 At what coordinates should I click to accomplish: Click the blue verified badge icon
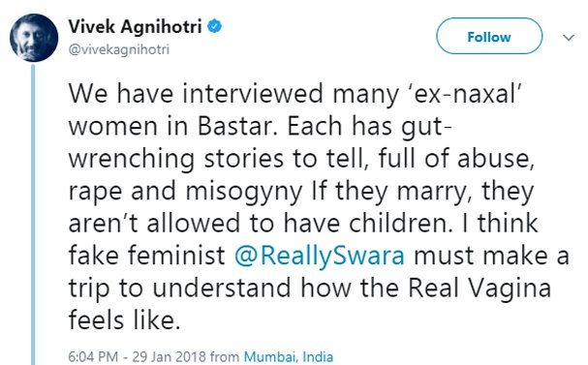[214, 26]
